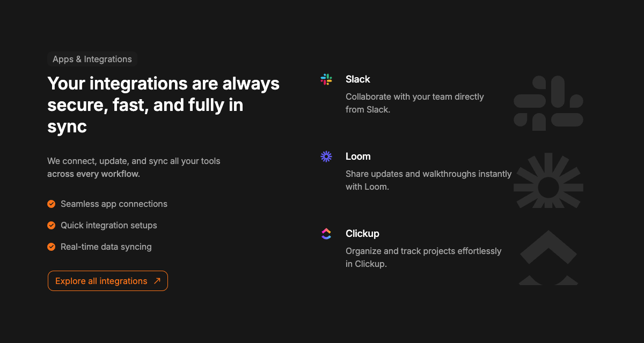644x343 pixels.
Task: Click the Loom description about walkthroughs
Action: point(429,180)
